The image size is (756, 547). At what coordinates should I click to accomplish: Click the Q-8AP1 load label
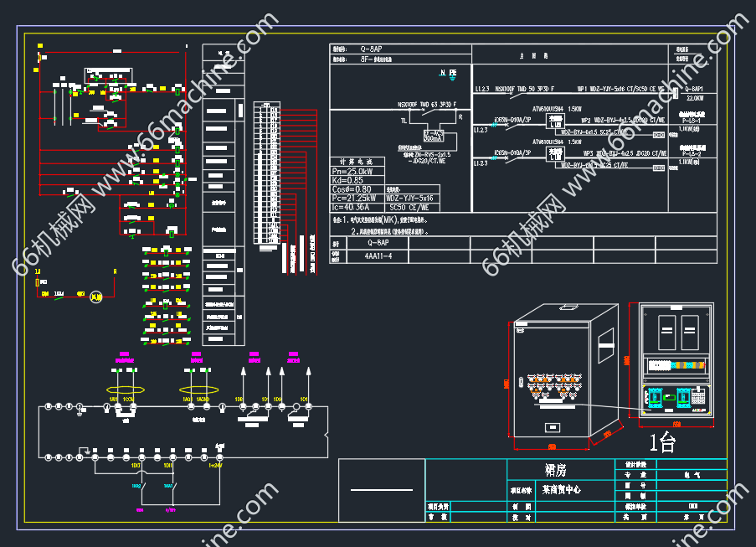click(x=693, y=88)
